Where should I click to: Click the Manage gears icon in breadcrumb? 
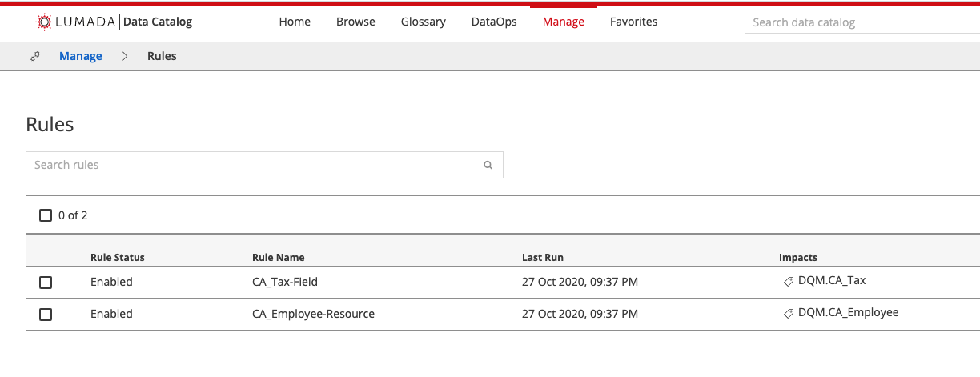click(x=35, y=56)
